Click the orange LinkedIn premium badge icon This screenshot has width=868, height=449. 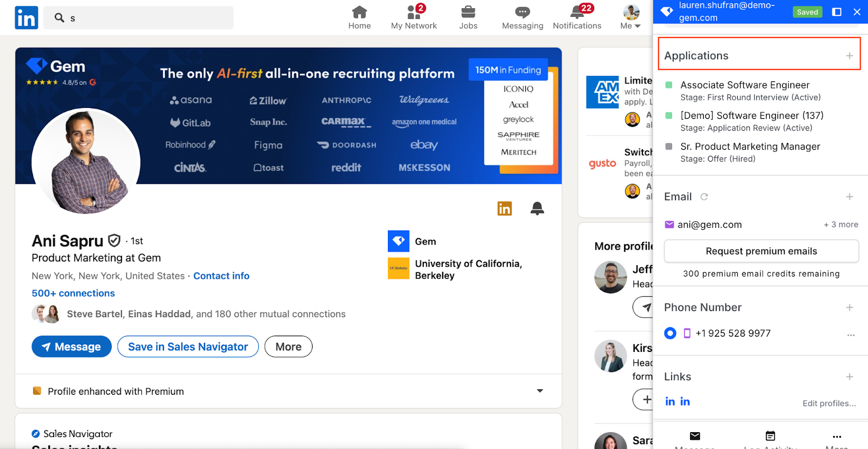[x=505, y=208]
